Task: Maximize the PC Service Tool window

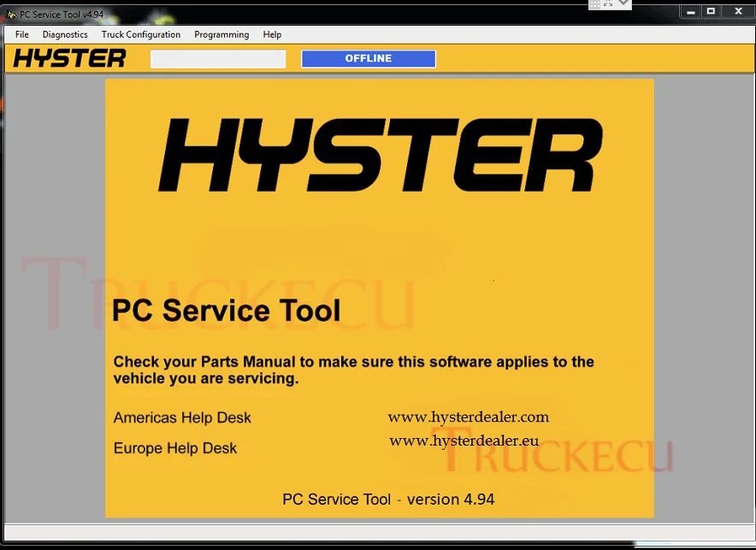Action: point(711,12)
